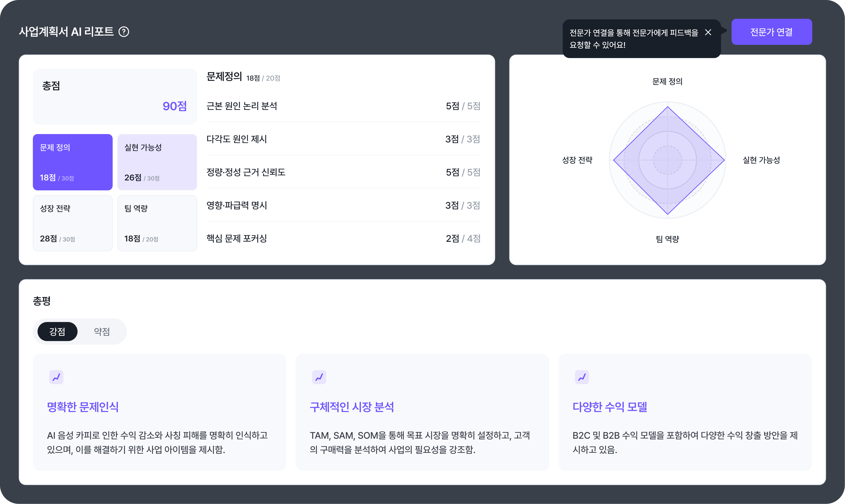Viewport: 845px width, 504px height.
Task: Click the 문제 정의 label on the radar chart
Action: (667, 82)
